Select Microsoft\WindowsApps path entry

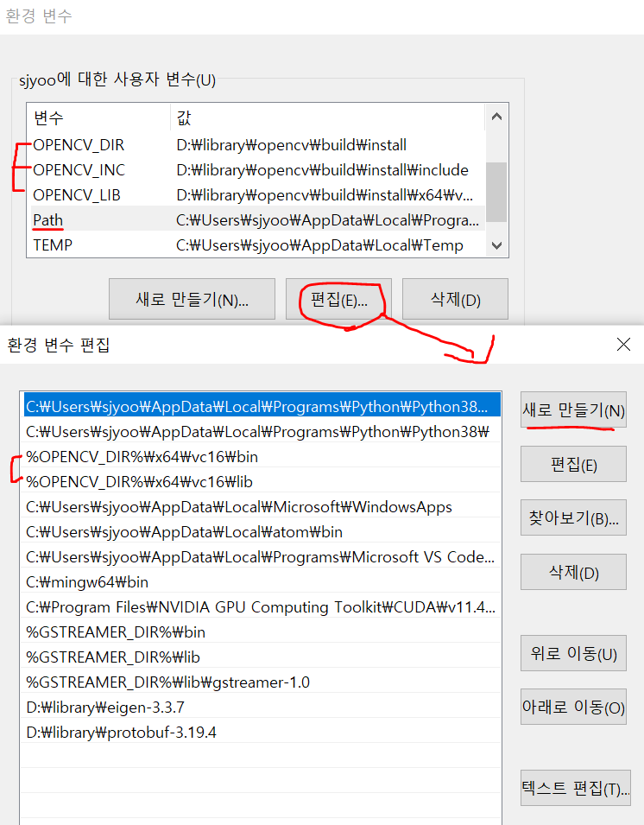click(262, 507)
